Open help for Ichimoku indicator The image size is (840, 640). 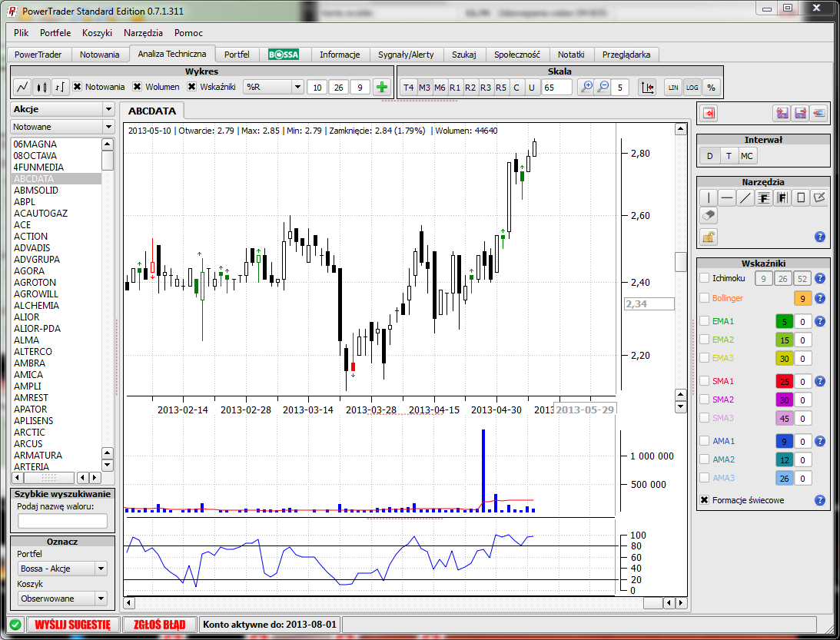tap(820, 278)
